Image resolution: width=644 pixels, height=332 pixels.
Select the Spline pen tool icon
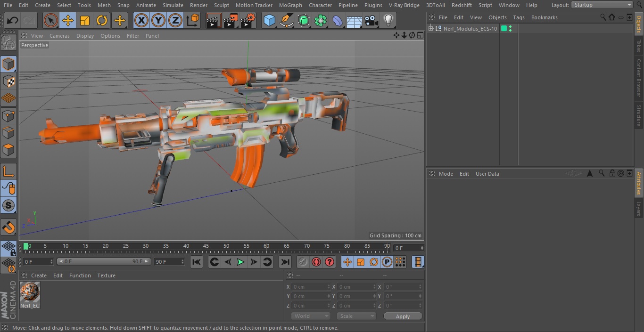286,20
